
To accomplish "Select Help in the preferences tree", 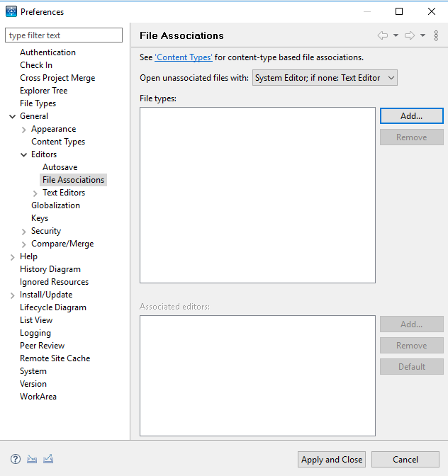I will click(x=28, y=256).
